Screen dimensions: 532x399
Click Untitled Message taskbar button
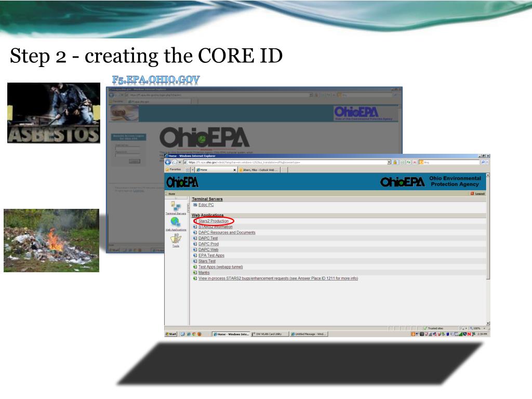point(309,334)
